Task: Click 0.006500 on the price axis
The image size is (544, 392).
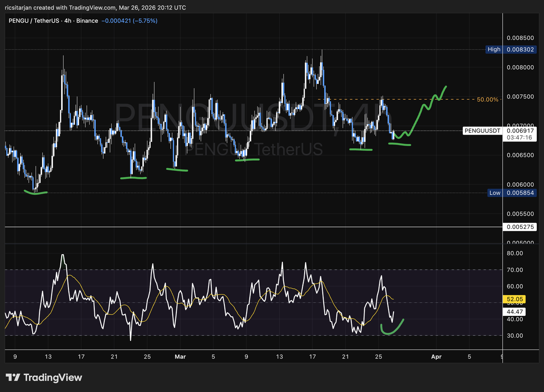Action: 521,155
